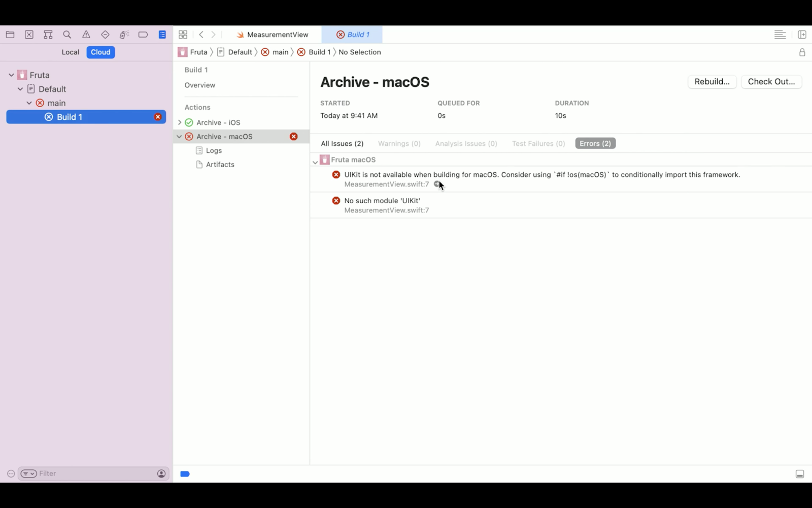The height and width of the screenshot is (508, 812).
Task: Click the No Selection breadcrumb
Action: tap(360, 52)
